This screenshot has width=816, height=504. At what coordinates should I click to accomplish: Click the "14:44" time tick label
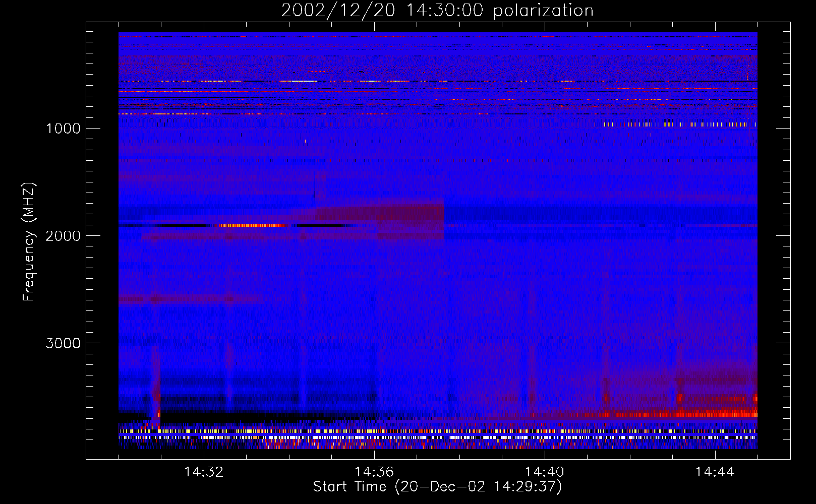(715, 472)
